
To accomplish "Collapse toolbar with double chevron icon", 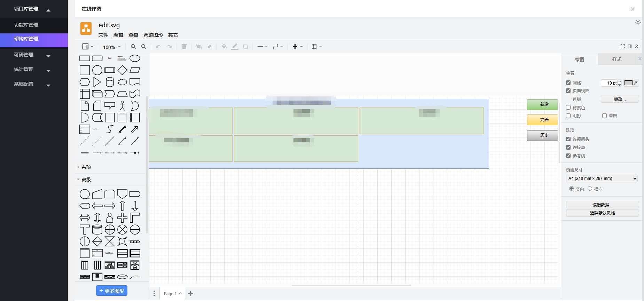I will [637, 46].
